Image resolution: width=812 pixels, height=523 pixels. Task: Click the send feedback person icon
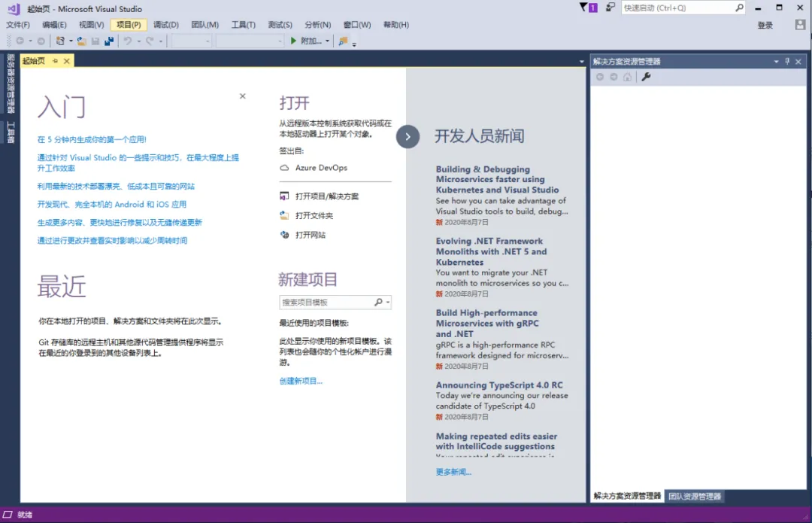pos(610,8)
